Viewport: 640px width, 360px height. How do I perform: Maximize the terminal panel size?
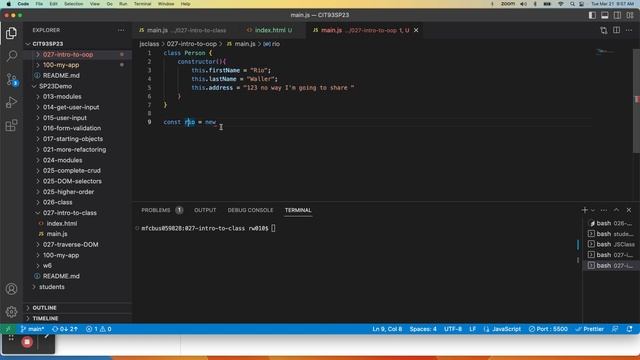616,210
